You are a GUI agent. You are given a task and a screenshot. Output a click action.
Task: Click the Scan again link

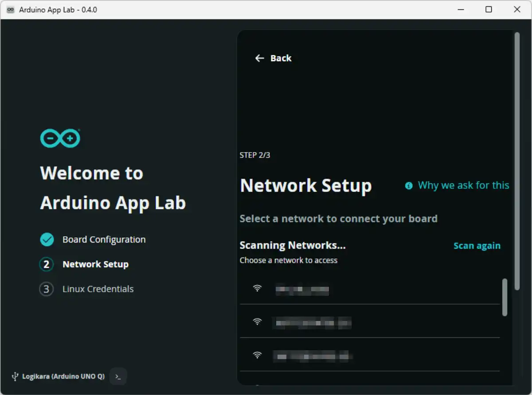477,245
